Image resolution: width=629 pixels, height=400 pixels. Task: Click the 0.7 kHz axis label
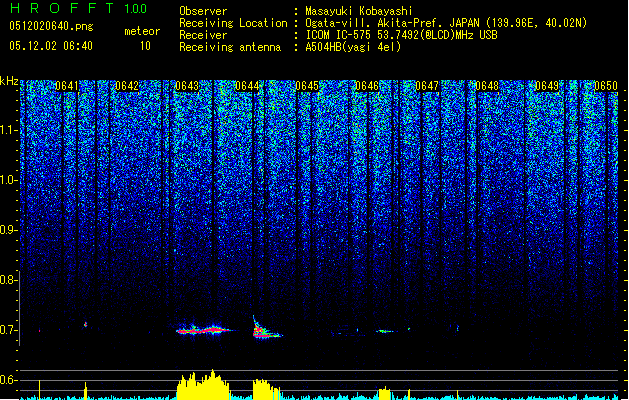(x=8, y=330)
